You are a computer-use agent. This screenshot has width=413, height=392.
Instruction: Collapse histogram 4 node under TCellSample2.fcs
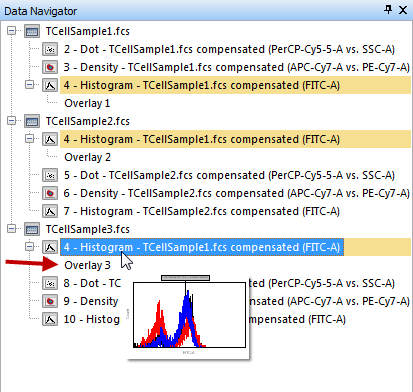30,139
